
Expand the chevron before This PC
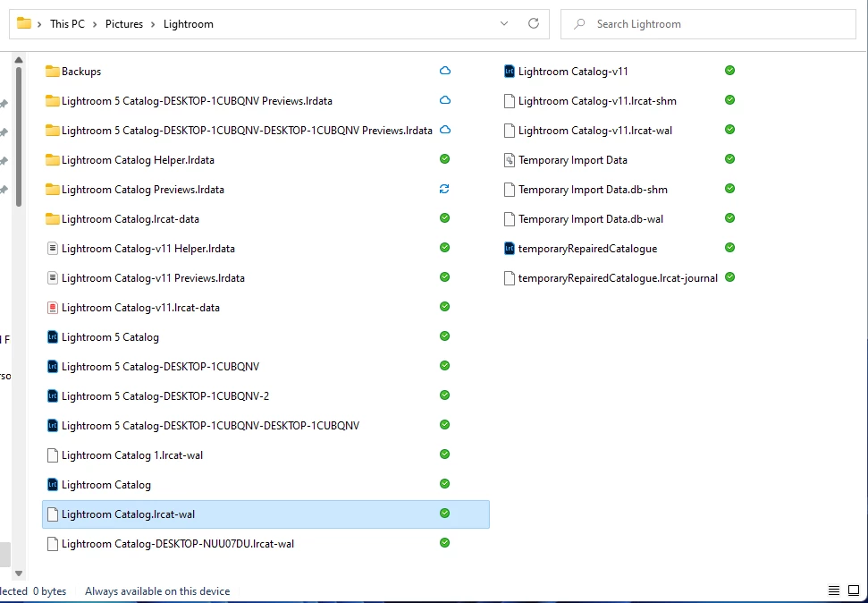[39, 24]
